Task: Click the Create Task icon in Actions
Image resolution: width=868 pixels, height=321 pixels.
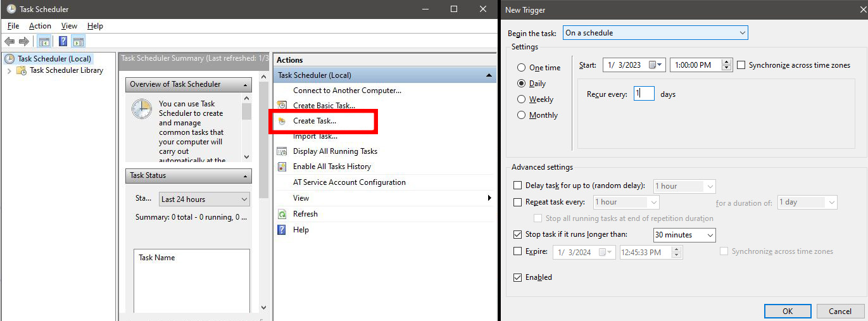Action: click(x=282, y=120)
